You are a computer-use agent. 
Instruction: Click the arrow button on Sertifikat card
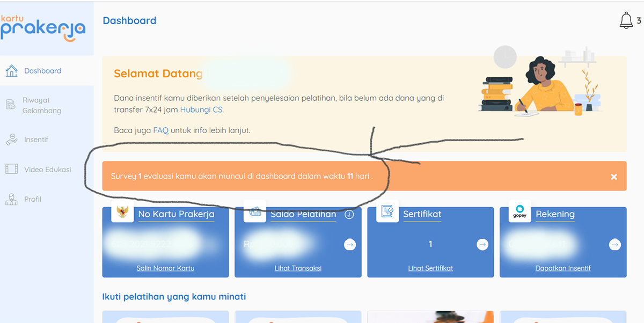pos(482,245)
